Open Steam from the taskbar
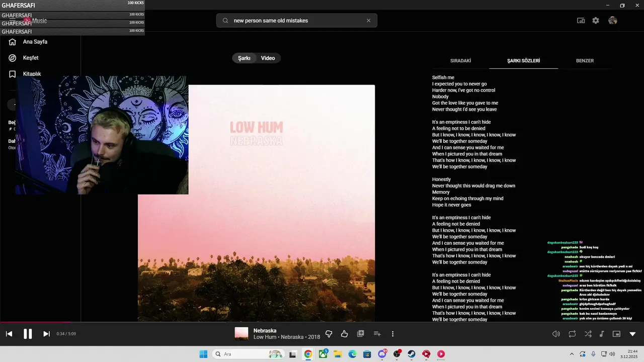Viewport: 644px width, 362px height. coord(412,354)
